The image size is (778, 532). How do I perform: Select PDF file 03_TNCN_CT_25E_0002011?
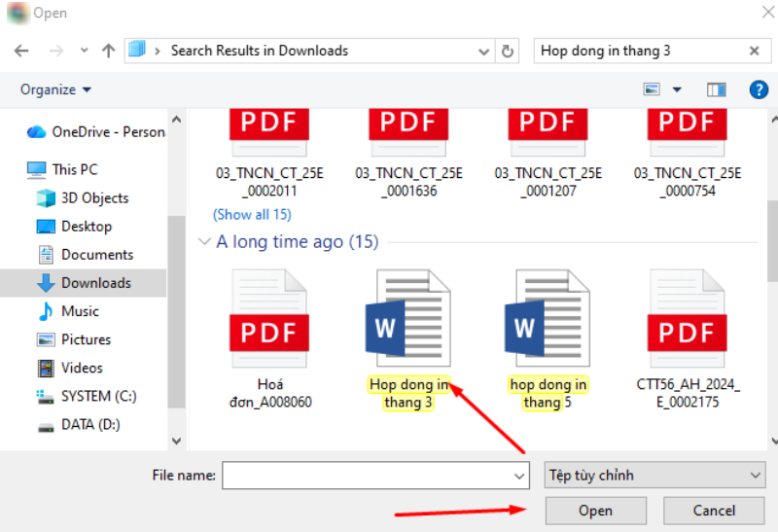coord(269,154)
